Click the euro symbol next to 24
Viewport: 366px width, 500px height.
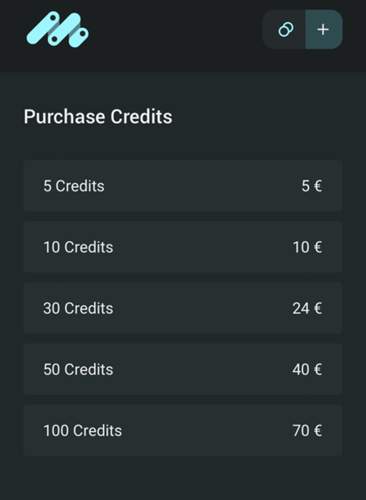[318, 308]
